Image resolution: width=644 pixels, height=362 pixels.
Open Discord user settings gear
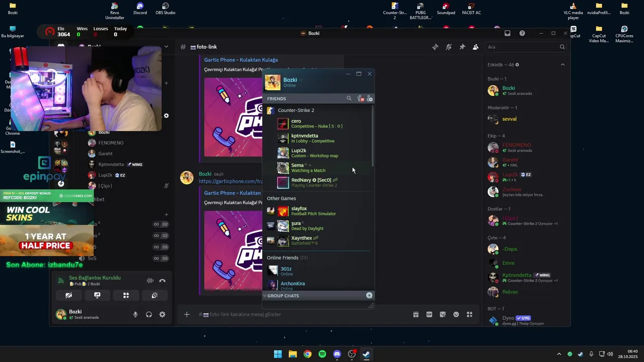(x=162, y=314)
